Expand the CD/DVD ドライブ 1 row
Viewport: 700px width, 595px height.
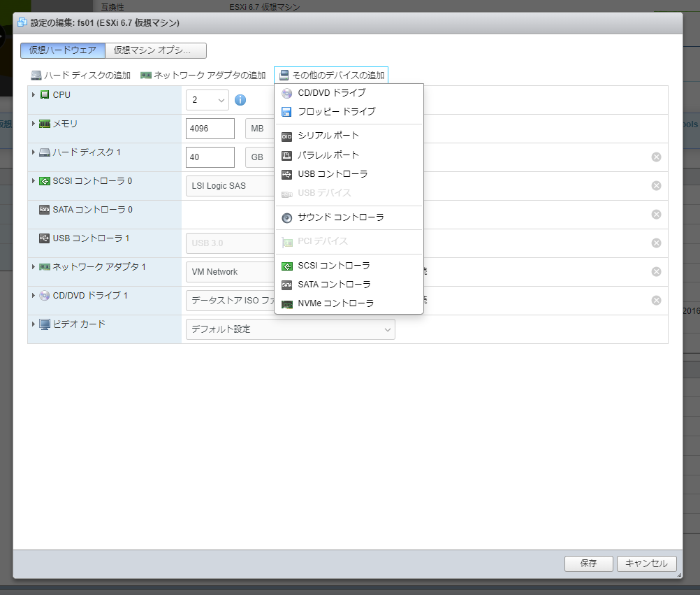pyautogui.click(x=33, y=295)
